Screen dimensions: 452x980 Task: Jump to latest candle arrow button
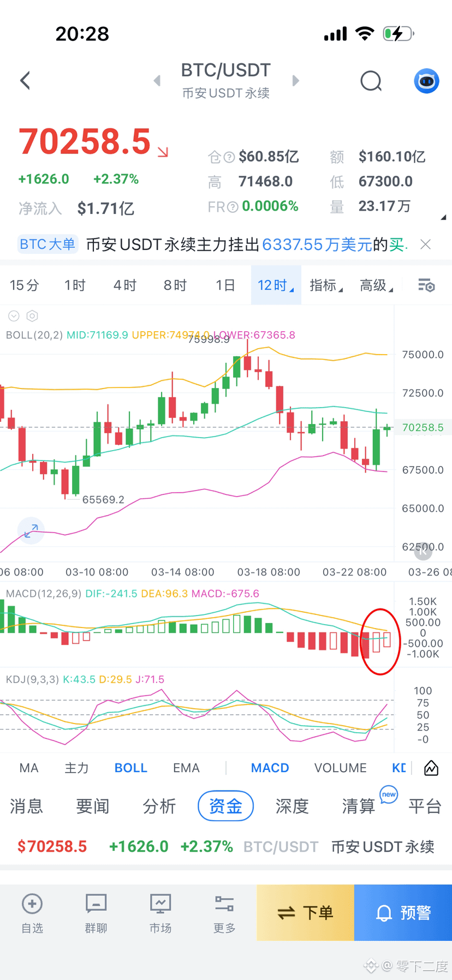pos(423,552)
